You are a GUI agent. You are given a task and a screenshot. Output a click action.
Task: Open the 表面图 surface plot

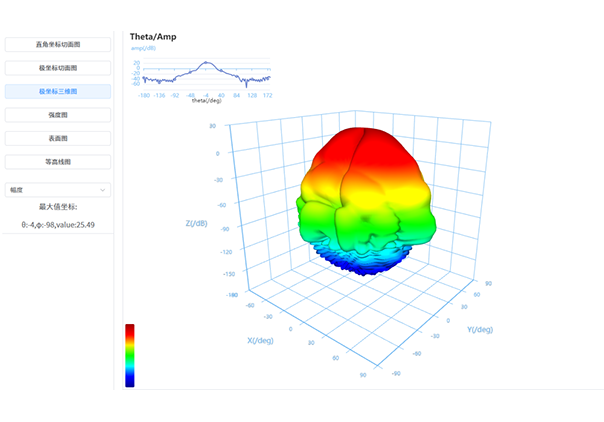click(x=58, y=138)
